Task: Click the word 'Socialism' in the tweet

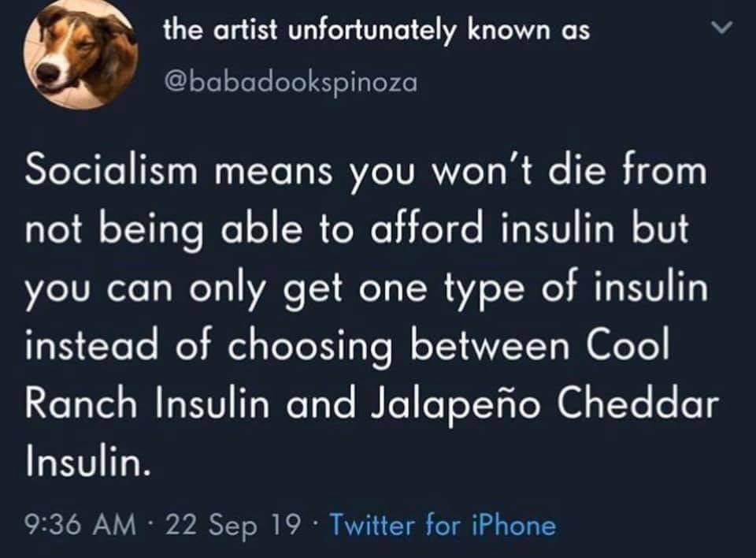Action: click(111, 171)
